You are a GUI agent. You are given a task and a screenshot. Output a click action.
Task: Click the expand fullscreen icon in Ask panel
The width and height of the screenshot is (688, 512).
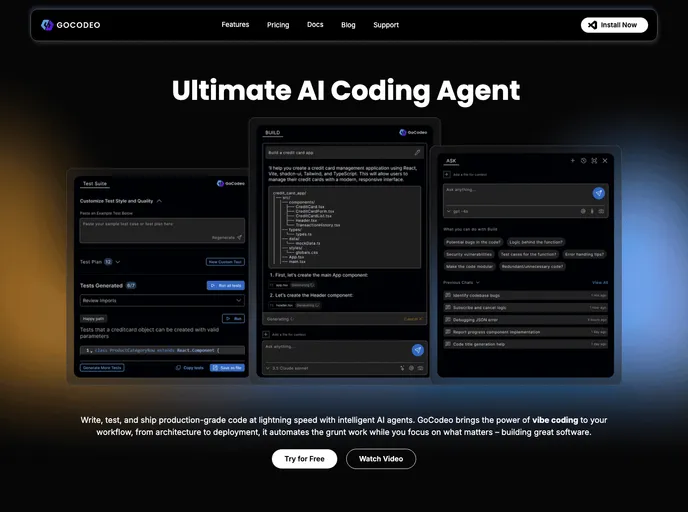click(594, 161)
